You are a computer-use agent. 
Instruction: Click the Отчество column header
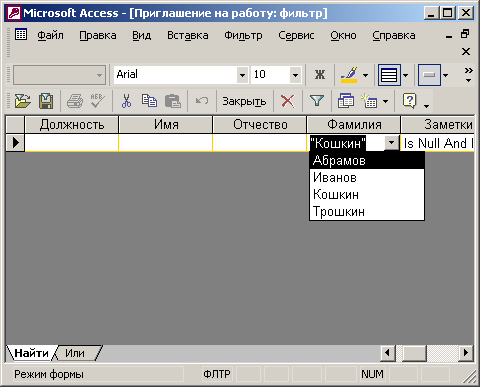click(x=260, y=125)
